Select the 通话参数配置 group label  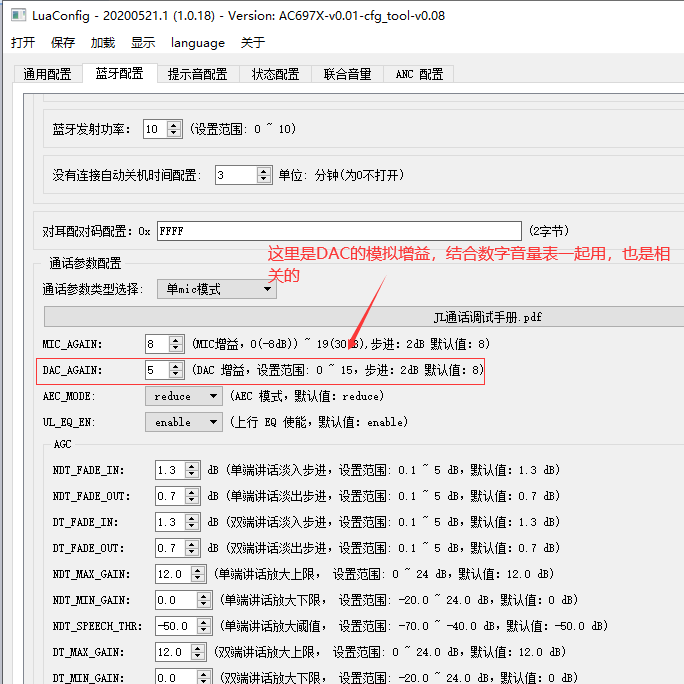point(85,263)
